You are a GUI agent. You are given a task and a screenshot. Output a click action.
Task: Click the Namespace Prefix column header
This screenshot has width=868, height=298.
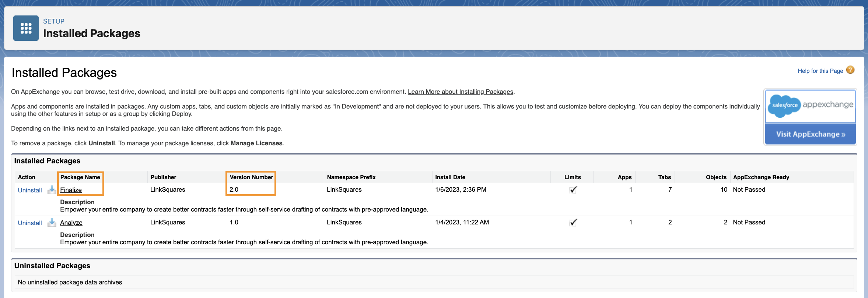(351, 177)
